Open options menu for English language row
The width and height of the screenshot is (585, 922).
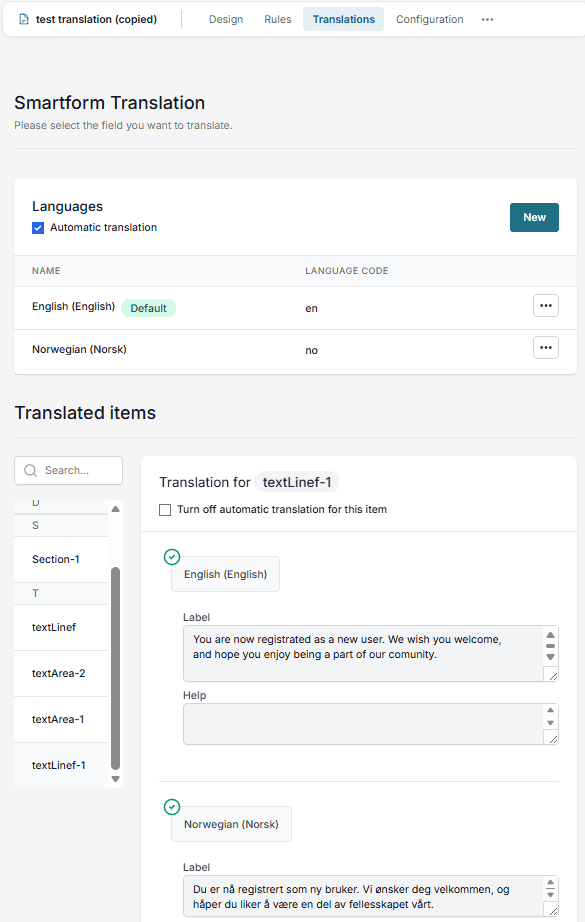click(546, 306)
